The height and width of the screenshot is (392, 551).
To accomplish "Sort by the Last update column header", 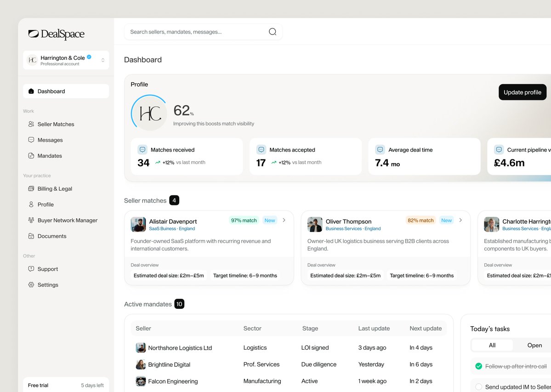I will (x=374, y=329).
